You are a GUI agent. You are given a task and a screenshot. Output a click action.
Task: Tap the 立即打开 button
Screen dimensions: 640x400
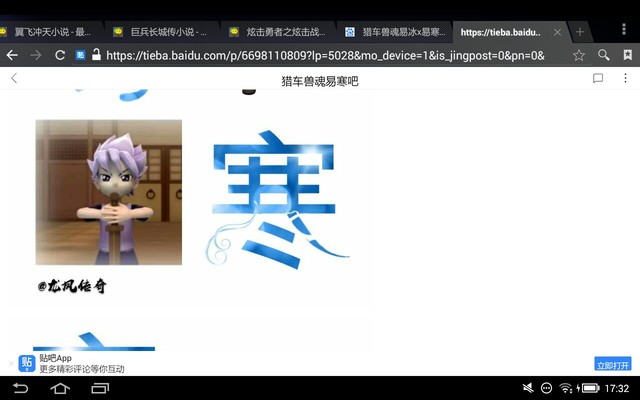click(613, 364)
